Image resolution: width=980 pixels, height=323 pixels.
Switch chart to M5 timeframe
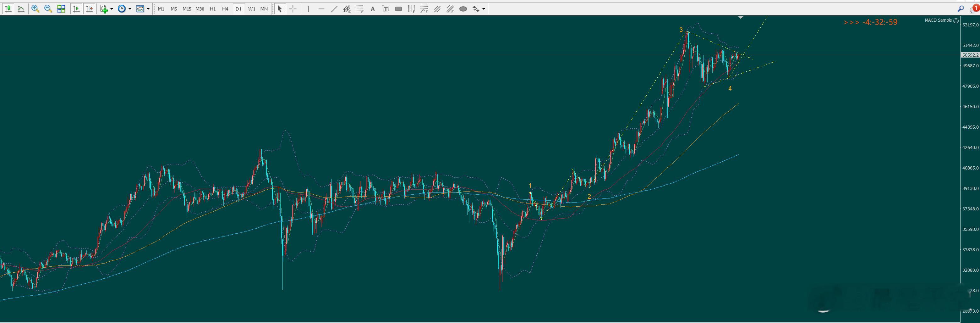tap(174, 9)
